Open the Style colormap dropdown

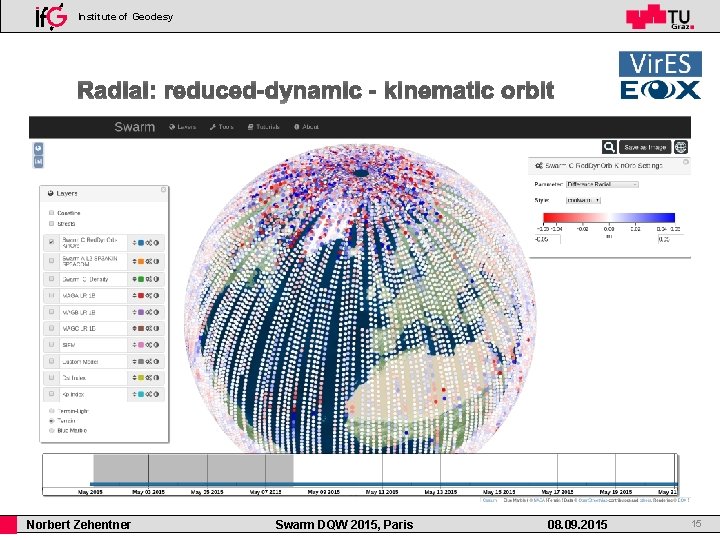coord(583,200)
